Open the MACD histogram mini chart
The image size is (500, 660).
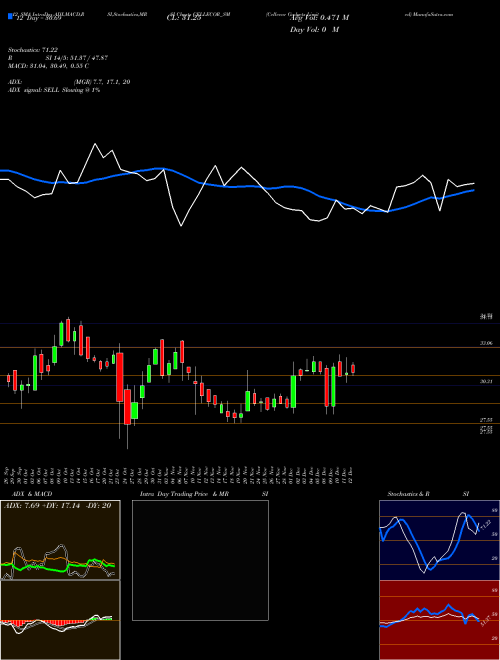point(60,620)
